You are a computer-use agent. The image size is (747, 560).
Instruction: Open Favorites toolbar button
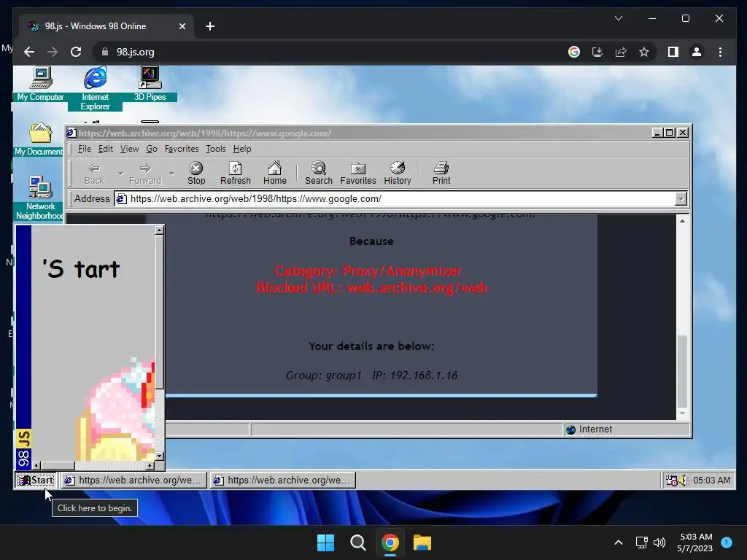[357, 174]
